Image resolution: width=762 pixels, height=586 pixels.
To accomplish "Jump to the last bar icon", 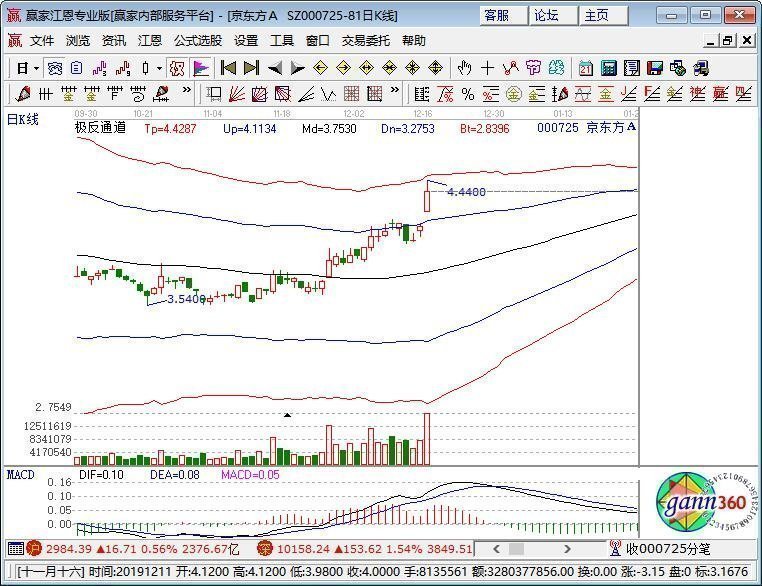I will (x=251, y=68).
